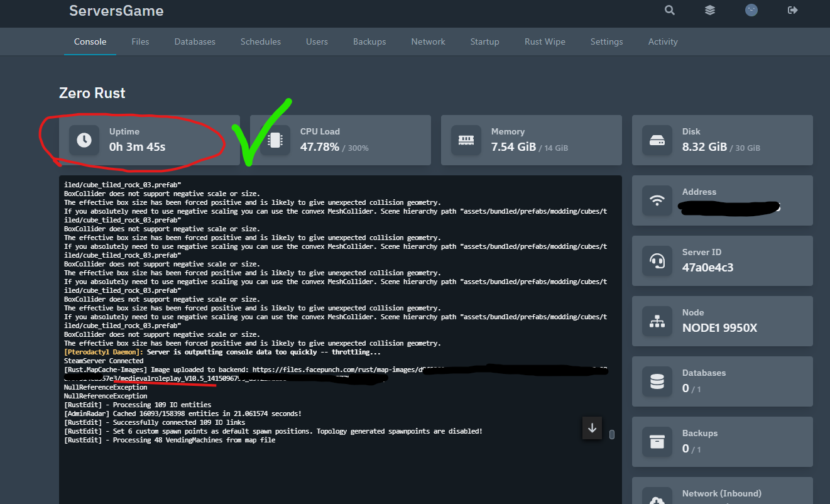Viewport: 830px width, 504px height.
Task: Click the Address wifi icon
Action: click(657, 200)
